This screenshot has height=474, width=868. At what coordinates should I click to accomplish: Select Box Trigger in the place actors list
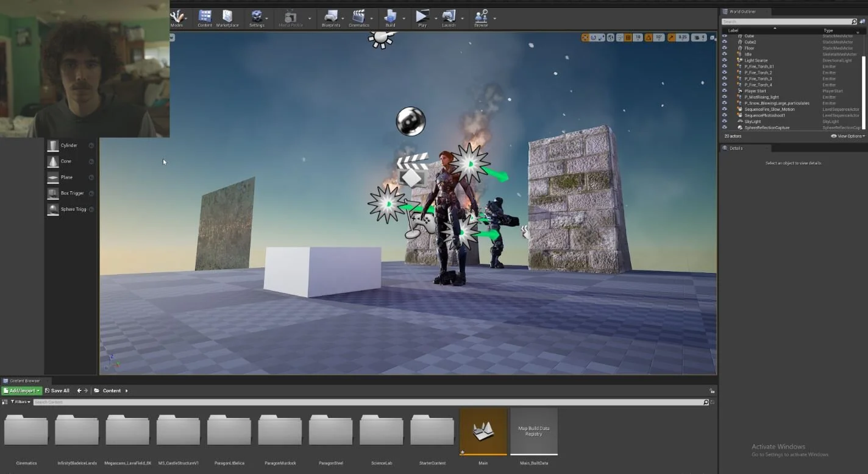(x=71, y=193)
